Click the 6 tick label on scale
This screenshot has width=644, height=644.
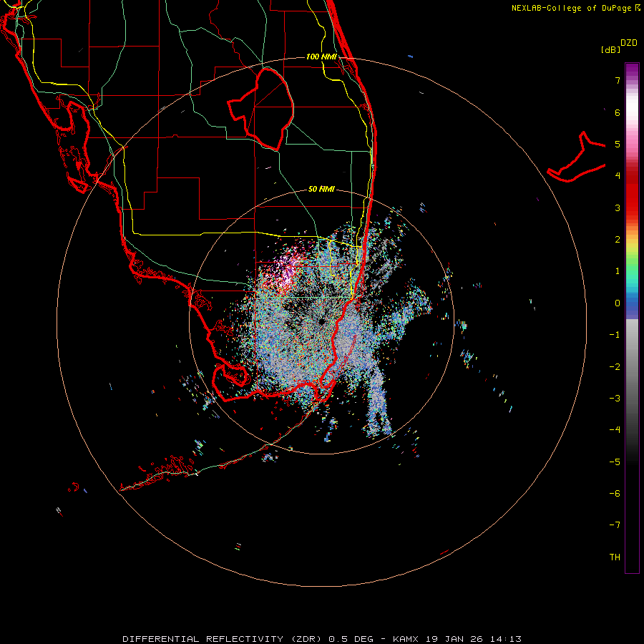pyautogui.click(x=618, y=112)
